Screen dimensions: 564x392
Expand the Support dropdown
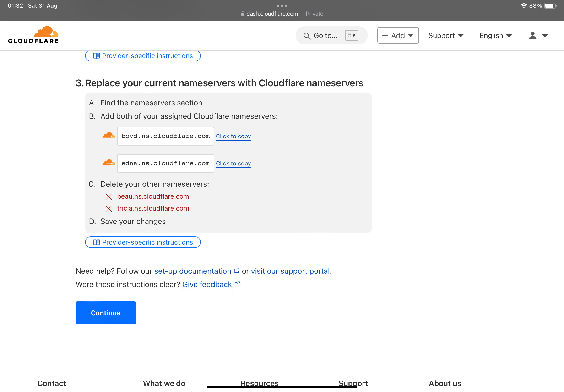pos(446,36)
